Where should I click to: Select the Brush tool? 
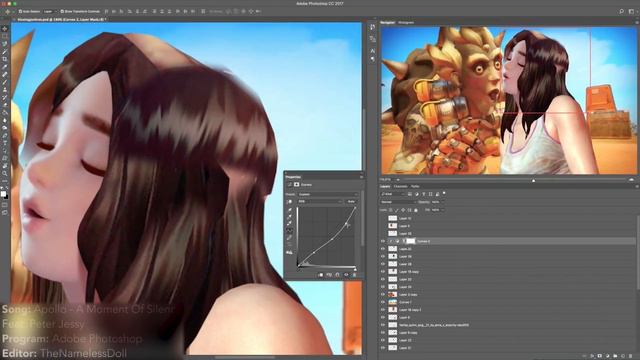(x=5, y=82)
